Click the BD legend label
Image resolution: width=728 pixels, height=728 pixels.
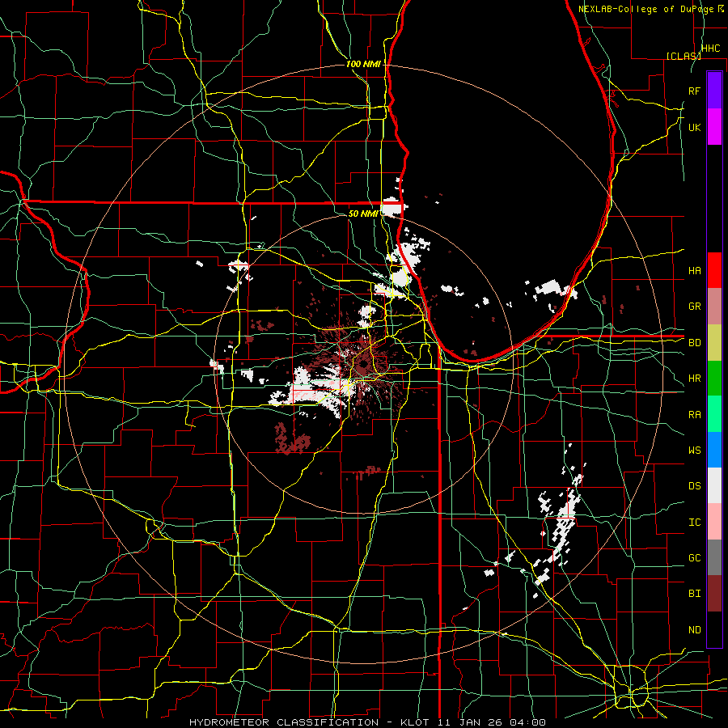click(x=694, y=343)
